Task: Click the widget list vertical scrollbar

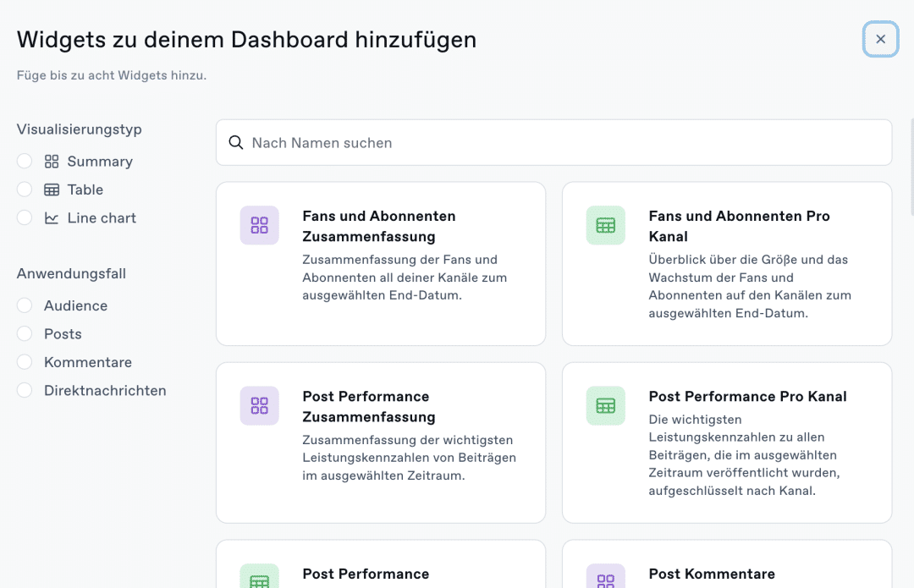Action: (x=911, y=169)
